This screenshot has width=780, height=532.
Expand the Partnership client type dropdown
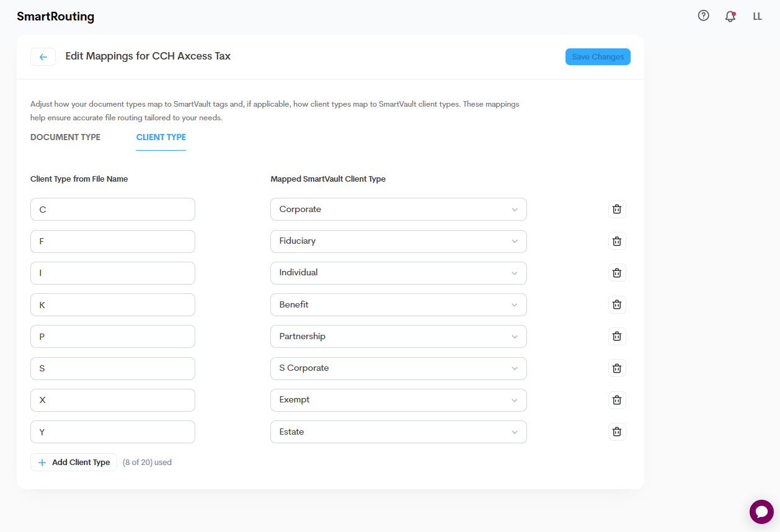[398, 336]
